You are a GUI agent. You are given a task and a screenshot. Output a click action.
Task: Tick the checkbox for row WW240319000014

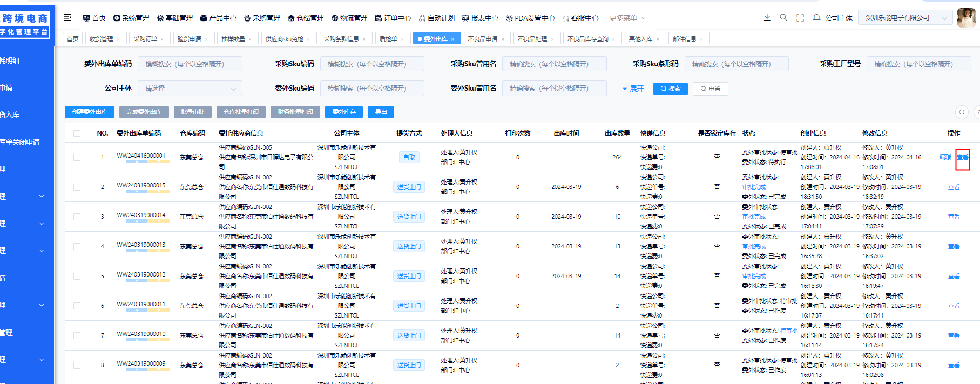[x=77, y=217]
